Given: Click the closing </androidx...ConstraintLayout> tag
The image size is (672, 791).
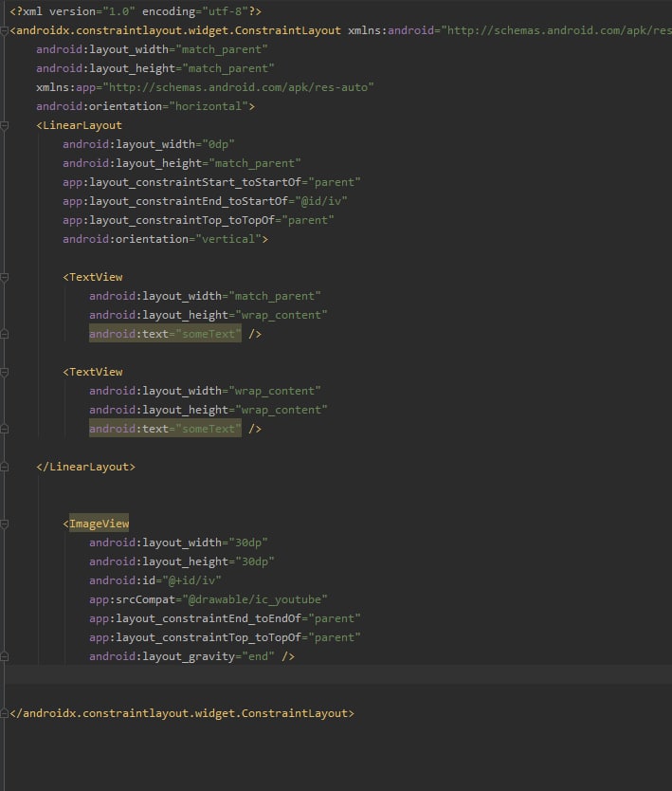Looking at the screenshot, I should coord(182,713).
